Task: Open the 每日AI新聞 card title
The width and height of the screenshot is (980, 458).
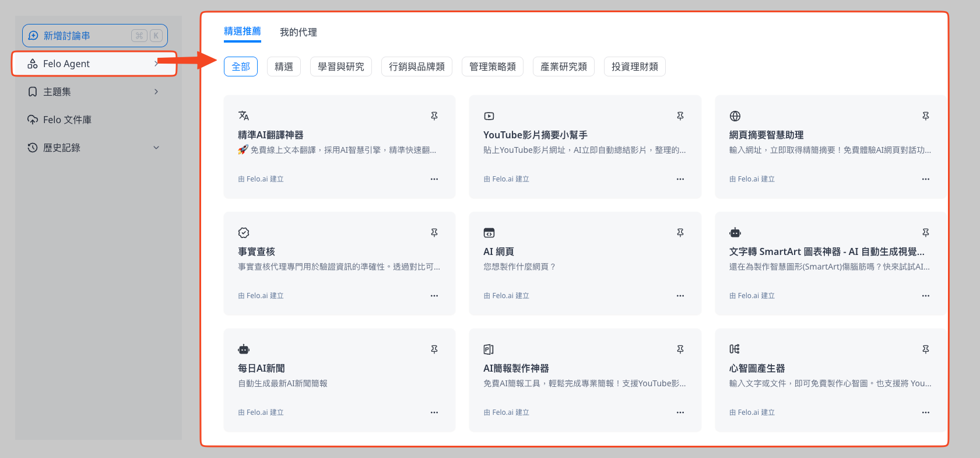Action: 261,368
